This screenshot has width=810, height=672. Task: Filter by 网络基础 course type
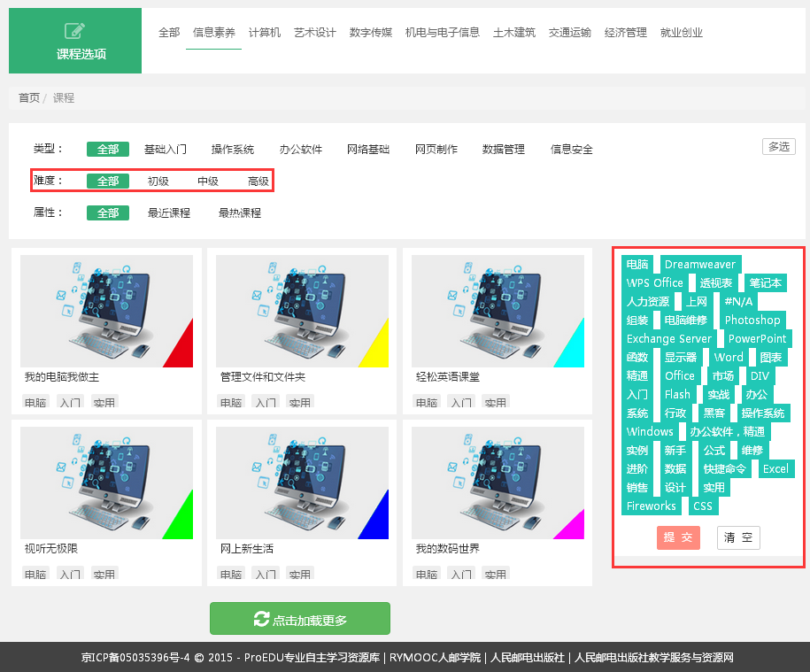pyautogui.click(x=368, y=149)
